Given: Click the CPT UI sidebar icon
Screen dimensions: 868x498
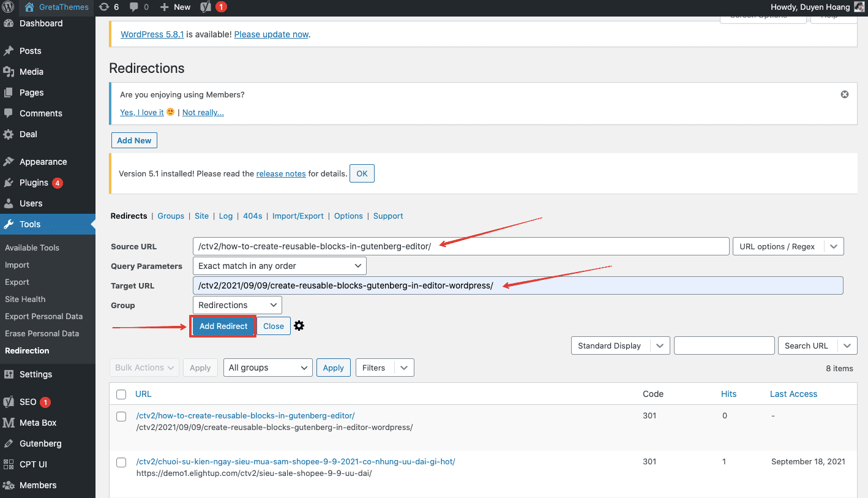Looking at the screenshot, I should (9, 464).
